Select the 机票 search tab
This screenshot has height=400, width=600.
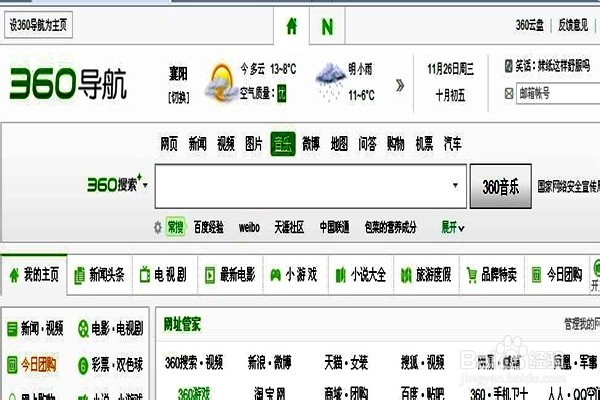424,144
